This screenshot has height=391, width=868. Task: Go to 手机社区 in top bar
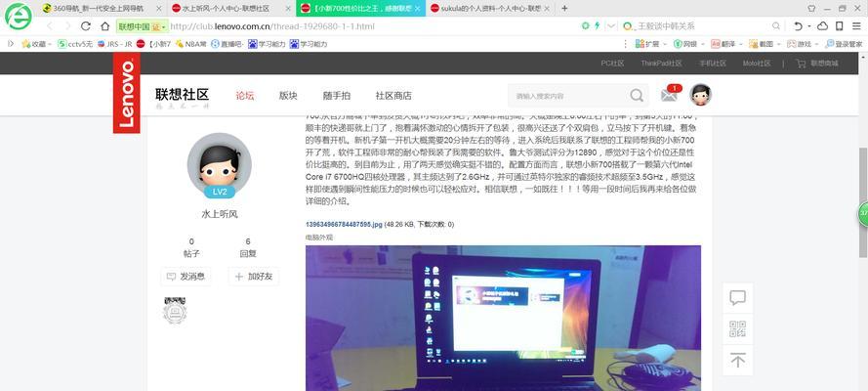[713, 64]
